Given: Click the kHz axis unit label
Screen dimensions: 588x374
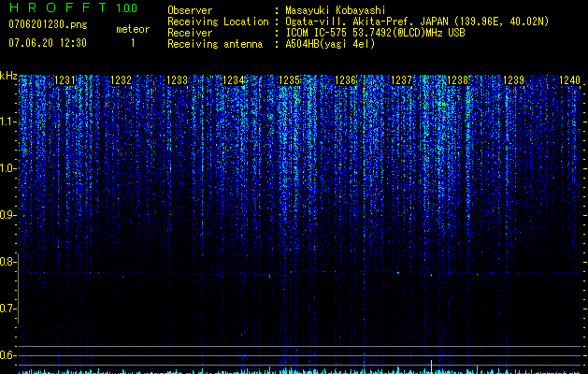Looking at the screenshot, I should click(8, 76).
